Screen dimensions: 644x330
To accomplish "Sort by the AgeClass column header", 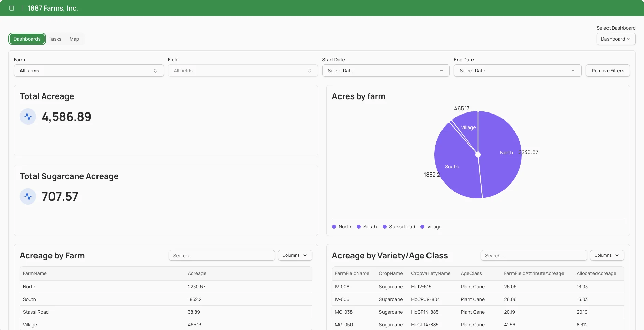I will (x=471, y=273).
